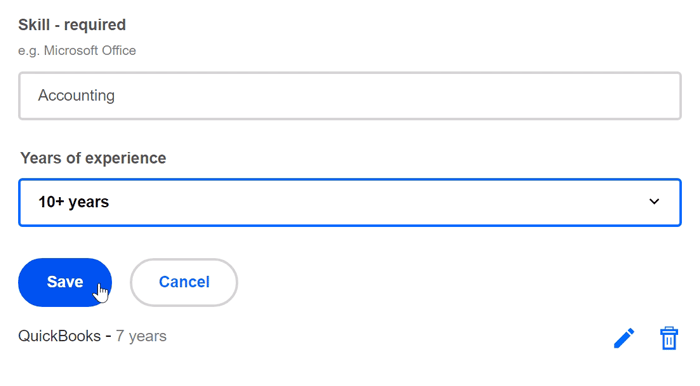Select the 10+ years value text
Image resolution: width=700 pixels, height=386 pixels.
(74, 202)
